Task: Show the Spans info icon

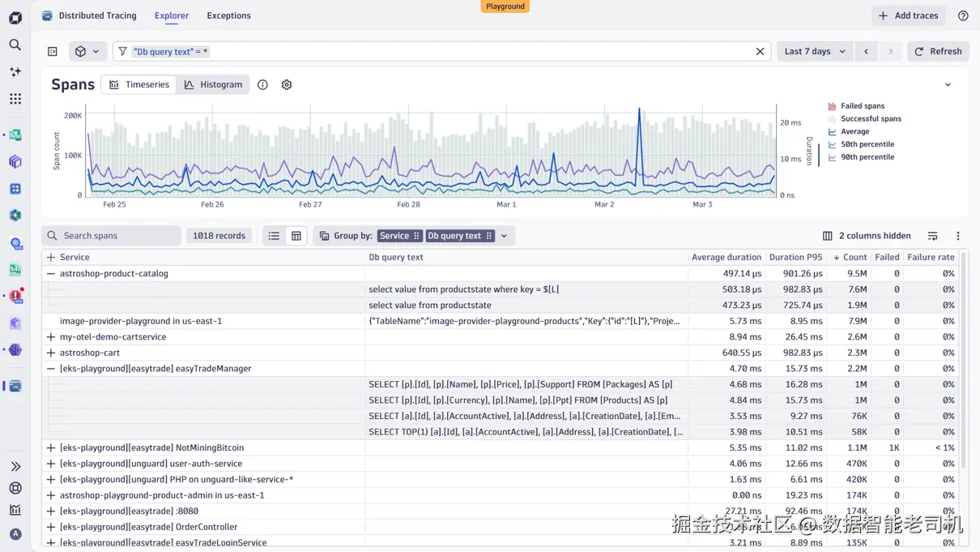Action: pos(262,84)
